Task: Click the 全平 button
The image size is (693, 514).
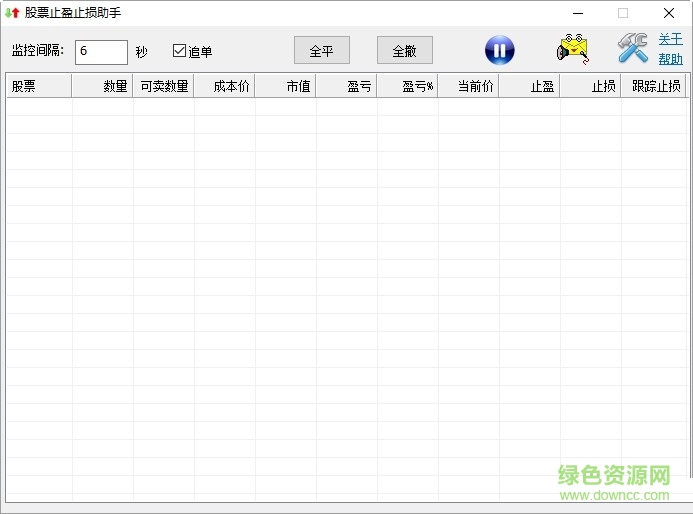Action: [x=322, y=50]
